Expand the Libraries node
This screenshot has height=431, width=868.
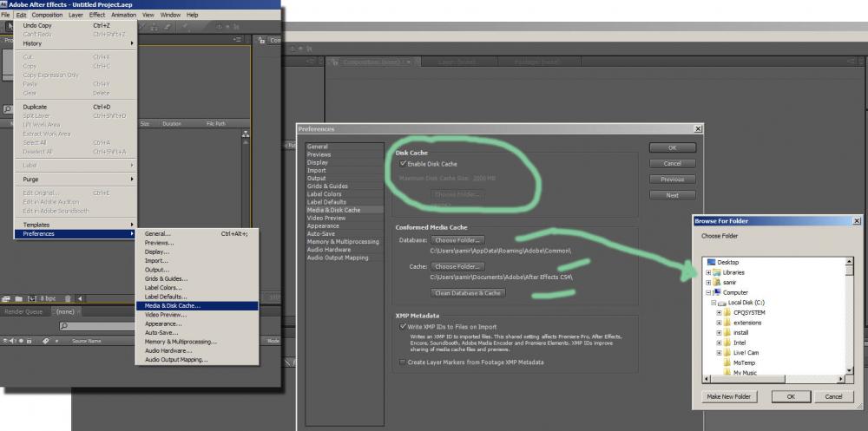[708, 272]
